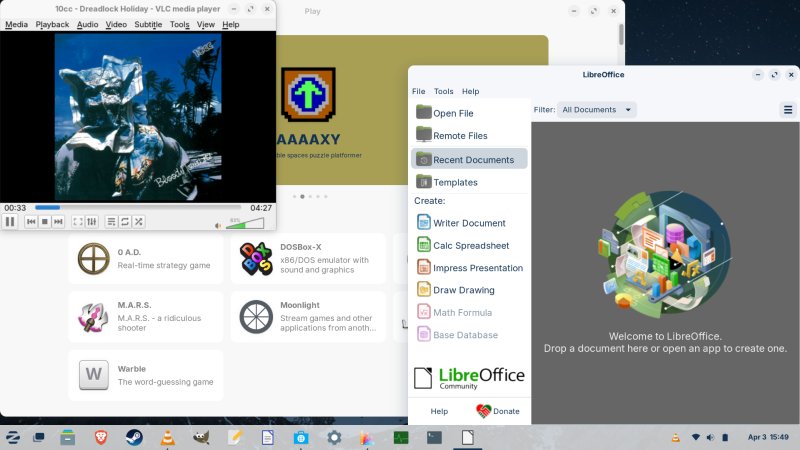Open Wi-Fi network indicator in tray

695,437
